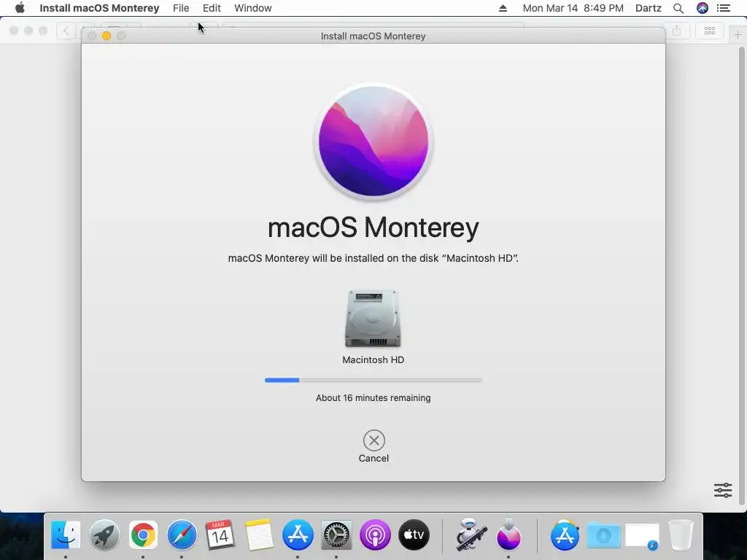Launch Safari from the Dock
Screen dimensions: 747x560
coord(182,534)
